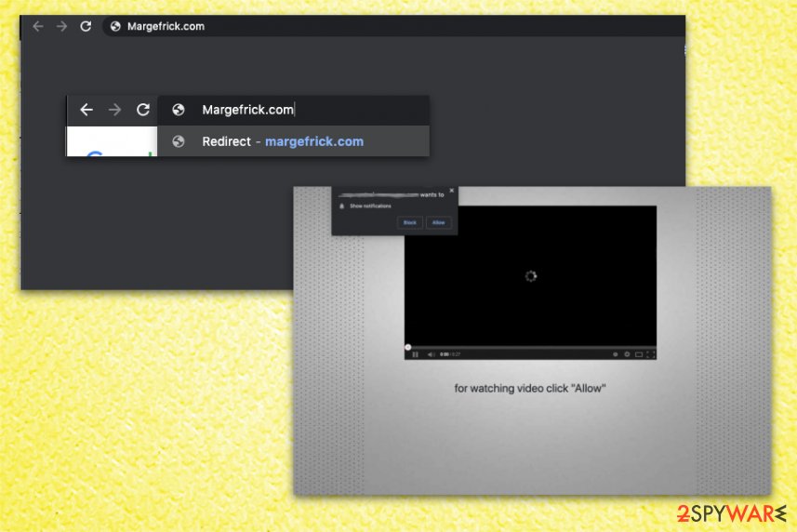This screenshot has height=532, width=797.
Task: Pause the video player
Action: (x=416, y=354)
